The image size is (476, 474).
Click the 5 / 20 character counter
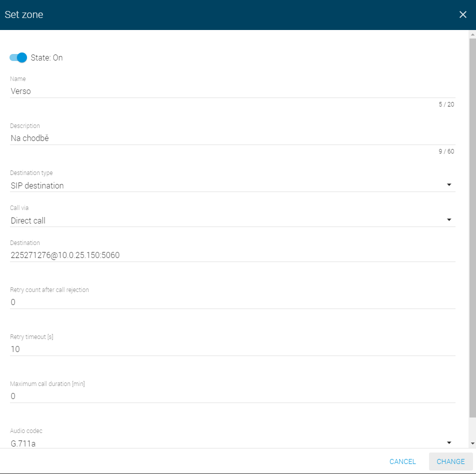click(x=446, y=104)
